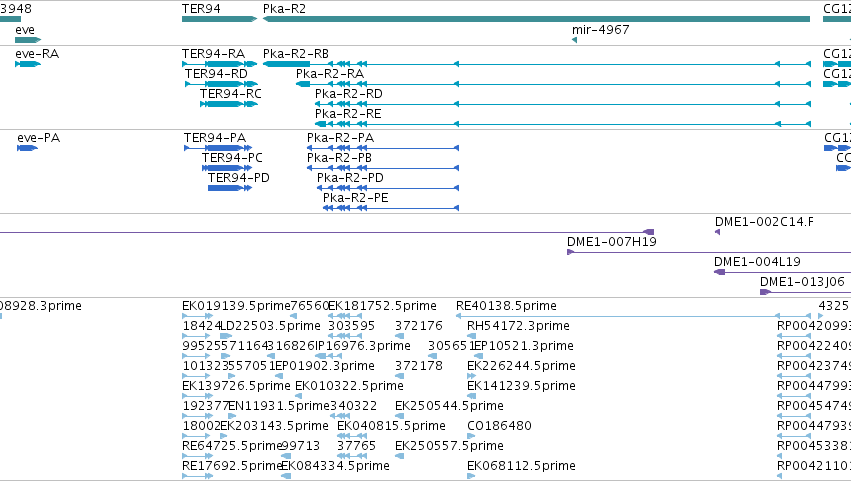Screen dimensions: 851x481
Task: Click the Pka-R2-RD transcript label
Action: pos(348,94)
